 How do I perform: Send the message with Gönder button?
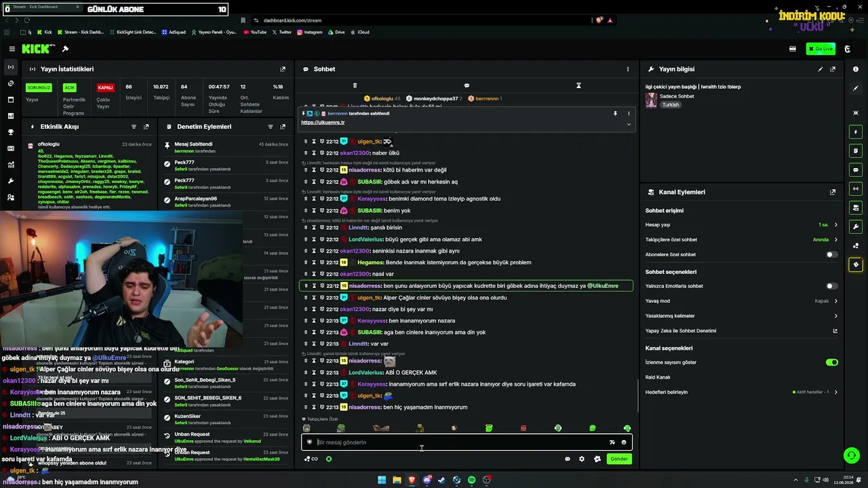click(619, 459)
